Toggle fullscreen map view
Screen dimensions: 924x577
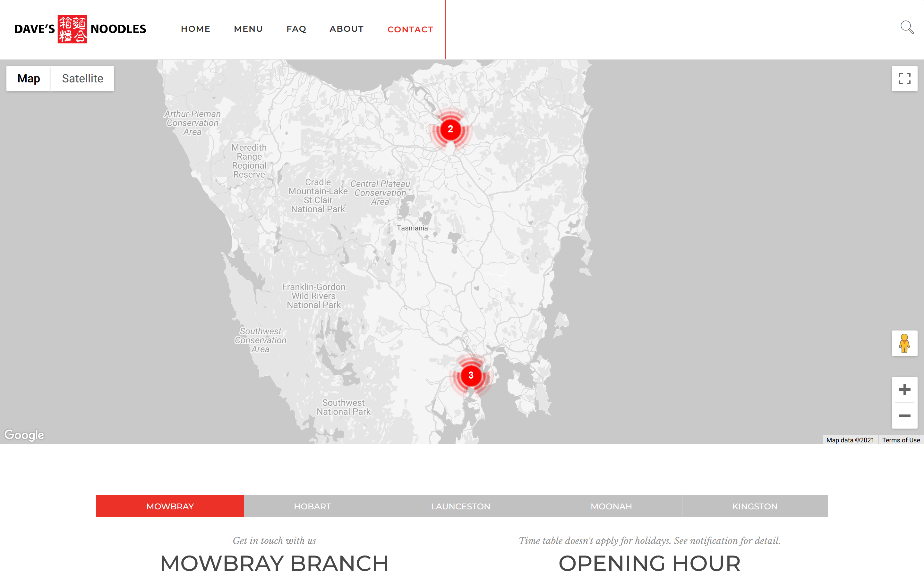904,79
